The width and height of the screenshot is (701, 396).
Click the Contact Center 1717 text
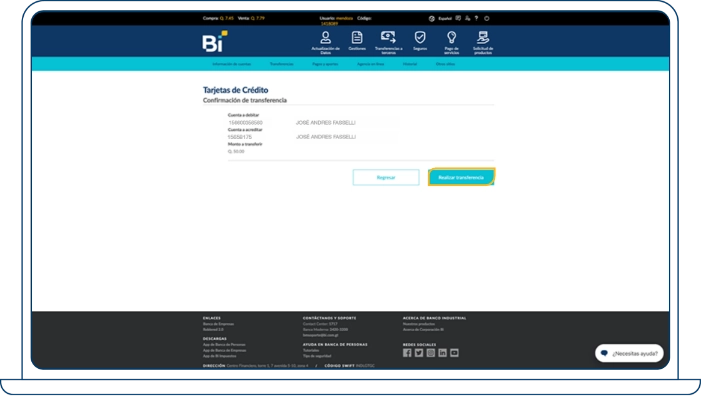(x=320, y=324)
